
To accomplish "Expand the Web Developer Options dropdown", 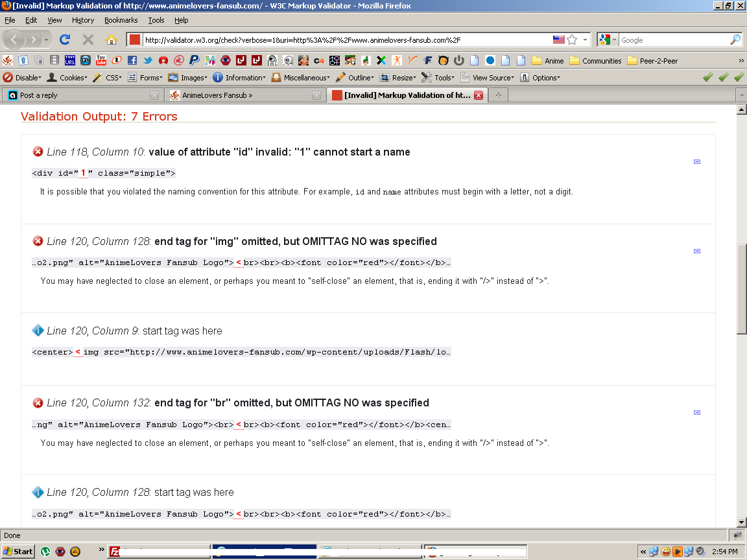I will [x=539, y=78].
